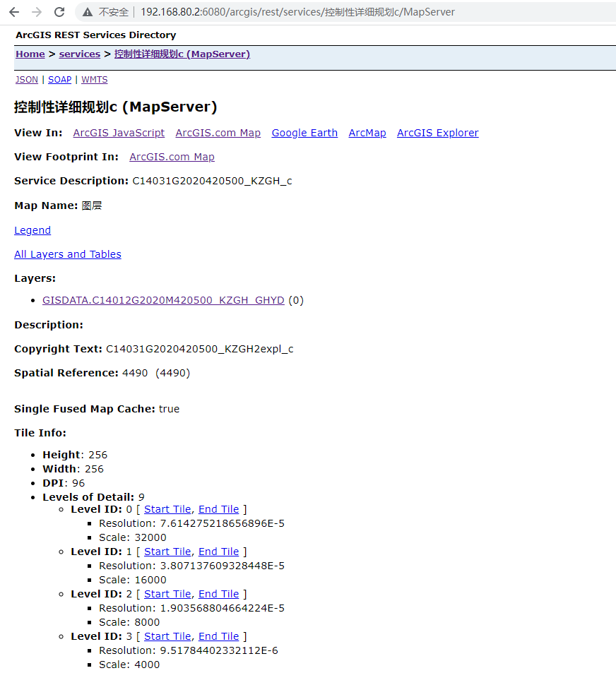Click the Scale: 4000 entry
Viewport: 616px width, 673px height.
tap(129, 665)
